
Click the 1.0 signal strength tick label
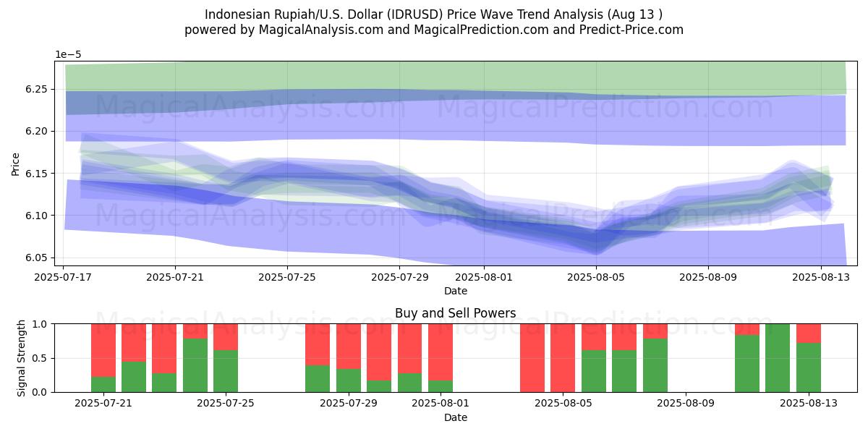40,324
